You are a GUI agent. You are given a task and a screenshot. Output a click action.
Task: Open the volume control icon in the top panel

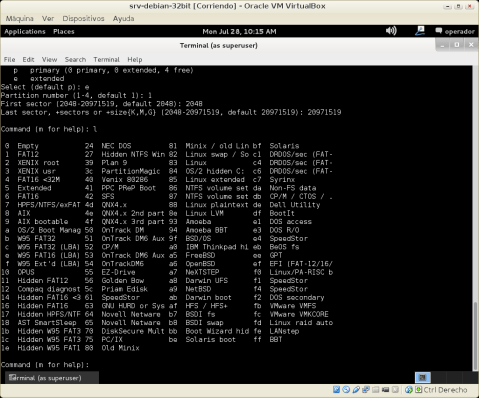pyautogui.click(x=391, y=31)
